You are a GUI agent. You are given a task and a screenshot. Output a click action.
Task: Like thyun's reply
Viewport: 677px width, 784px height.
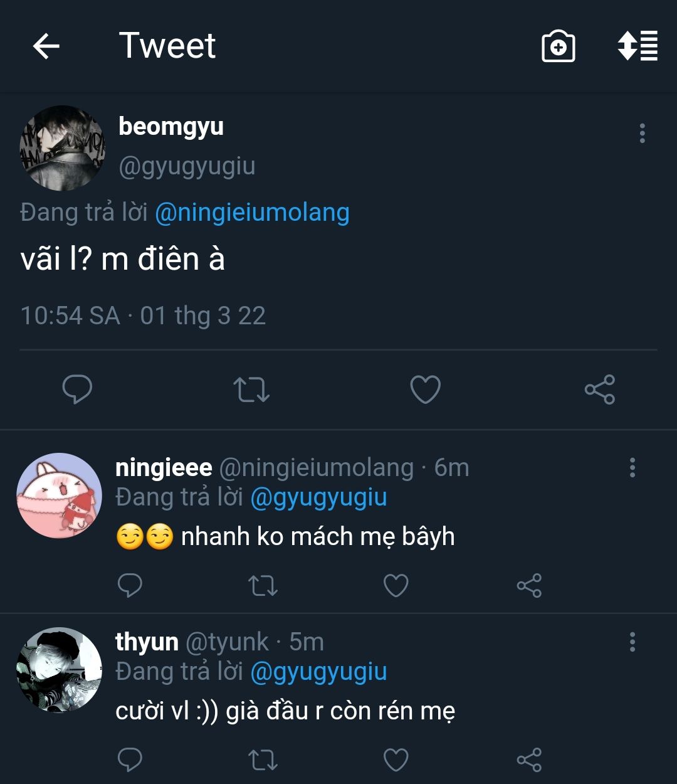click(x=396, y=760)
